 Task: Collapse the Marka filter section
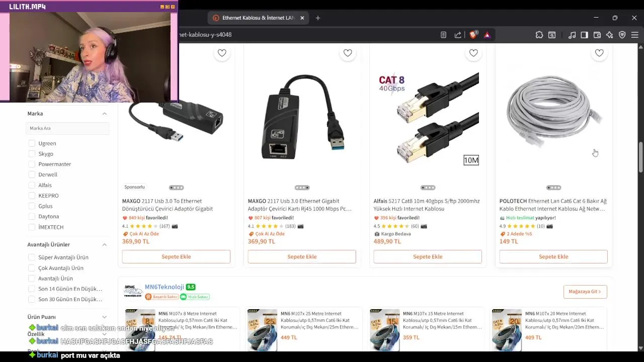(x=104, y=114)
